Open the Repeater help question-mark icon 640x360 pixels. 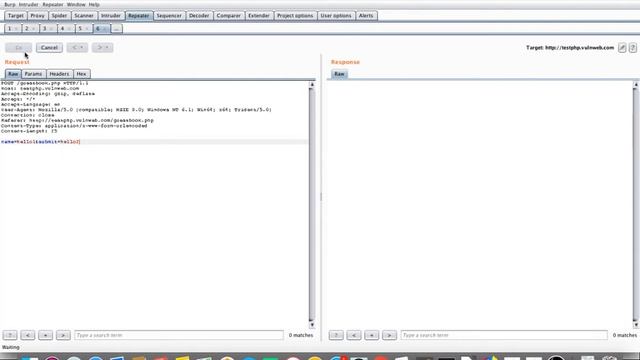pyautogui.click(x=633, y=48)
